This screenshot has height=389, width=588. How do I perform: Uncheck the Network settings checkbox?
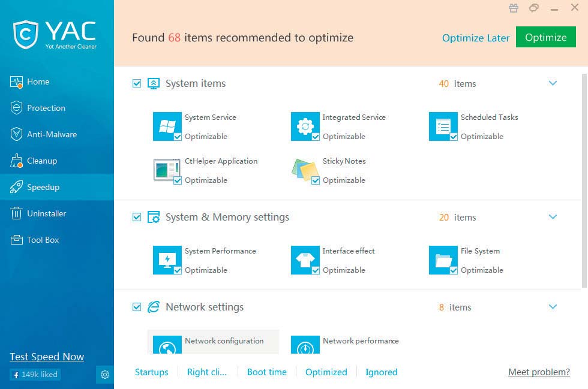(x=137, y=307)
